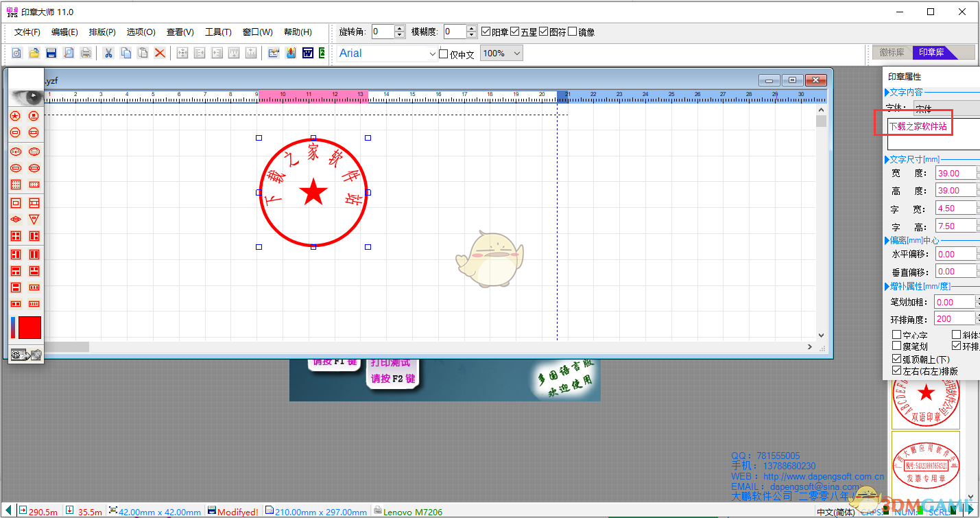Click the Save floppy disk icon

tap(51, 53)
